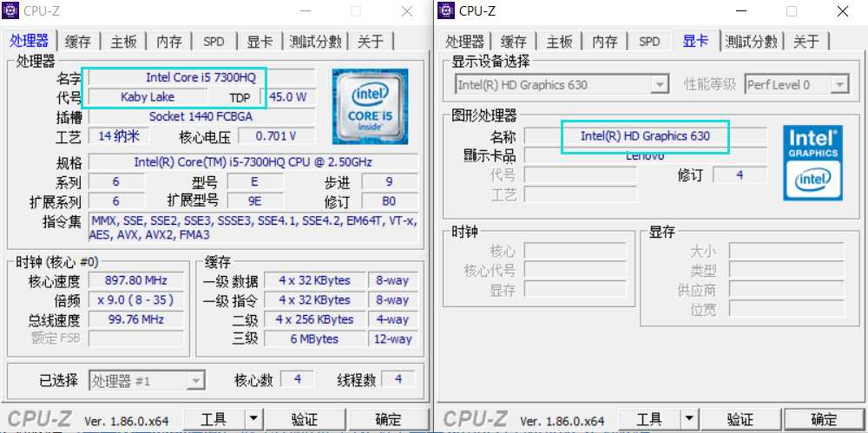Click the B0 revision value
The width and height of the screenshot is (868, 433).
point(390,201)
